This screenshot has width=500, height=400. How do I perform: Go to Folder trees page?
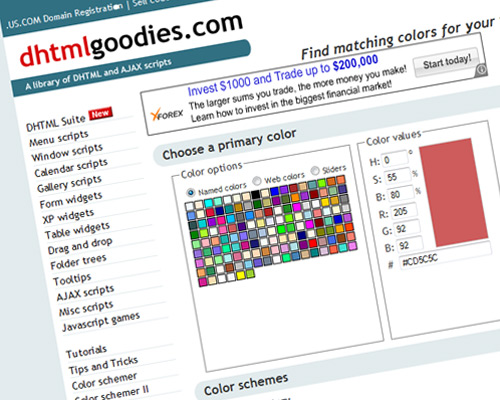(x=78, y=262)
